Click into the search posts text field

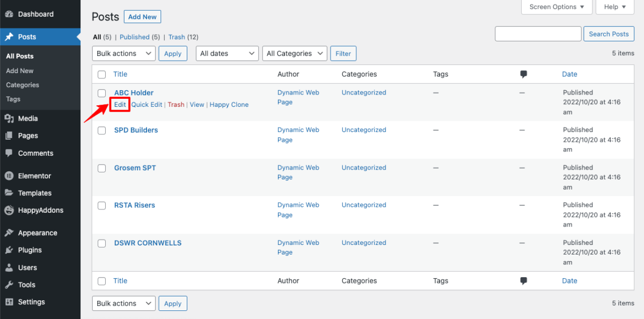pyautogui.click(x=538, y=34)
